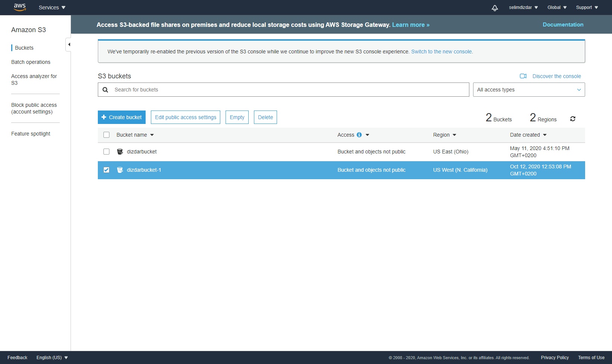Click the Learn more link

(x=411, y=25)
